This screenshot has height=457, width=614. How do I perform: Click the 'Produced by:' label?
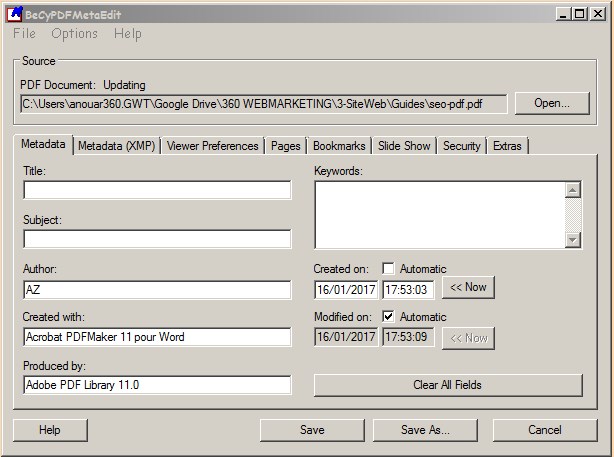[54, 366]
